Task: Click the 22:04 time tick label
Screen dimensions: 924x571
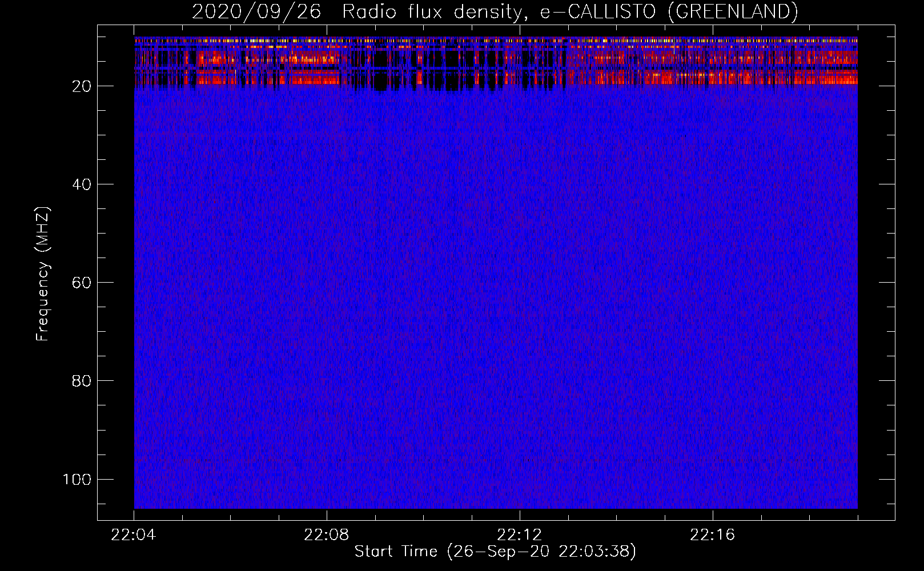Action: pyautogui.click(x=134, y=535)
